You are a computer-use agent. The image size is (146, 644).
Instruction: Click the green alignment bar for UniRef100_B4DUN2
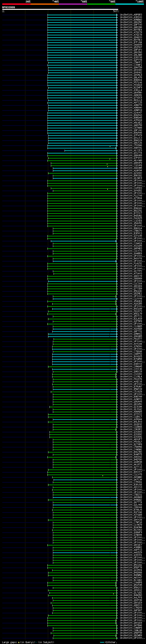click(82, 216)
